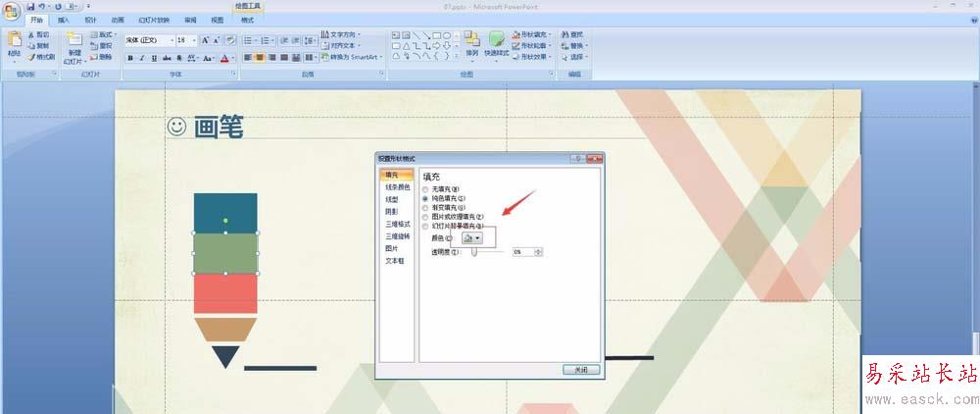Viewport: 980px width, 414px height.
Task: Click the Office button
Action: pyautogui.click(x=11, y=11)
